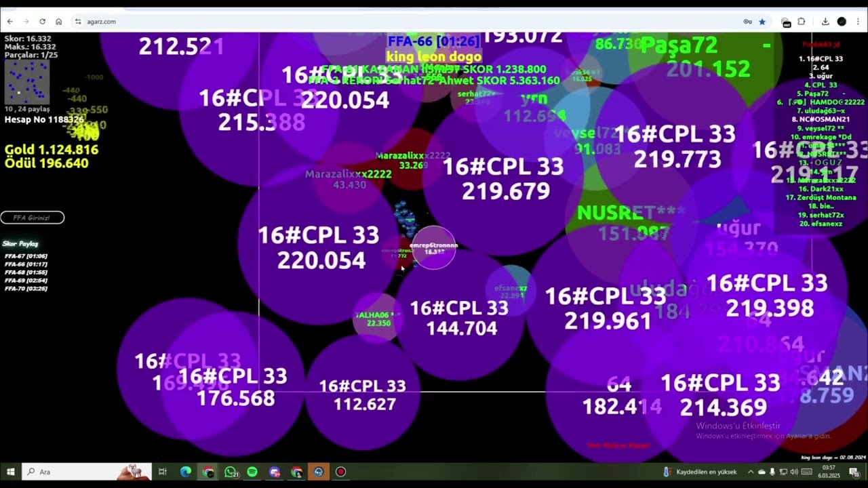Expand the hidden tray icons chevron
Image resolution: width=868 pixels, height=488 pixels.
coord(751,472)
